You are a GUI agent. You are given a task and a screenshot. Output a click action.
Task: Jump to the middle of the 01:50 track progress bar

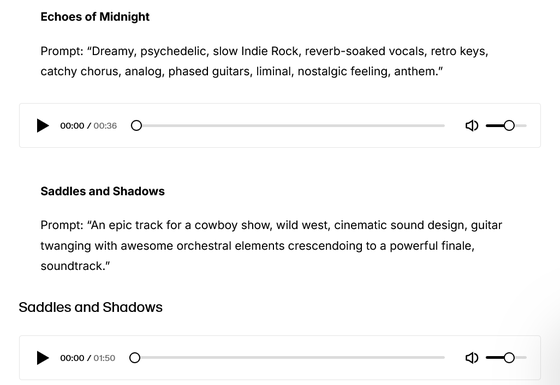[287, 358]
